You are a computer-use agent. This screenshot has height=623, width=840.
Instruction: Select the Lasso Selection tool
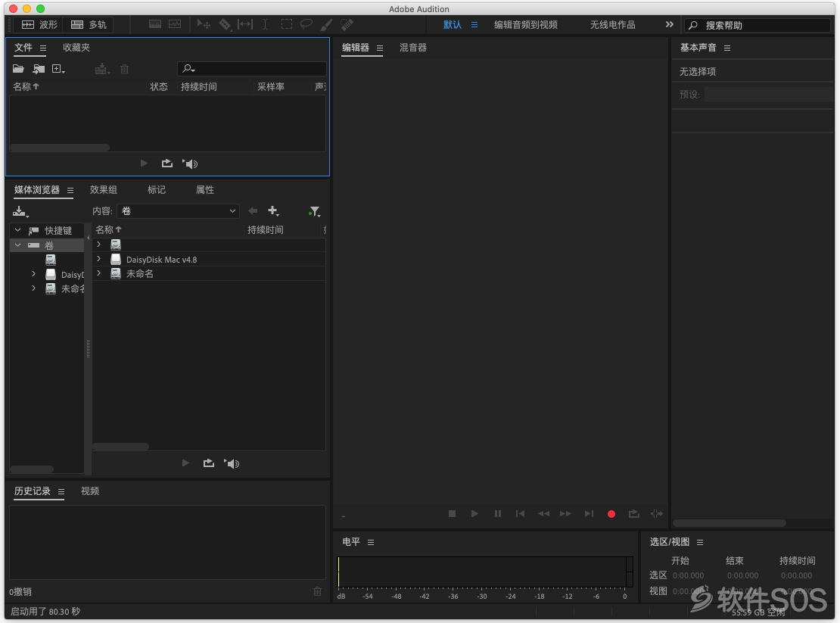[306, 25]
